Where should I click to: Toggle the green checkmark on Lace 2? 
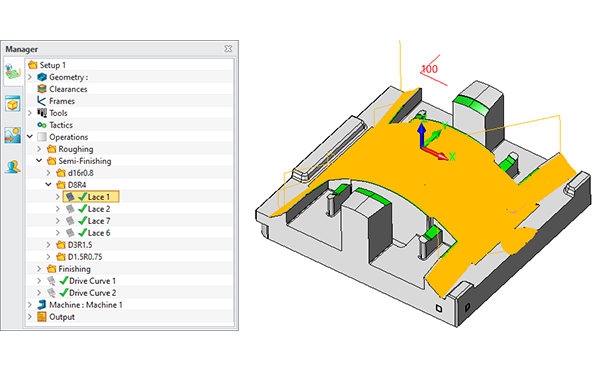[x=82, y=209]
